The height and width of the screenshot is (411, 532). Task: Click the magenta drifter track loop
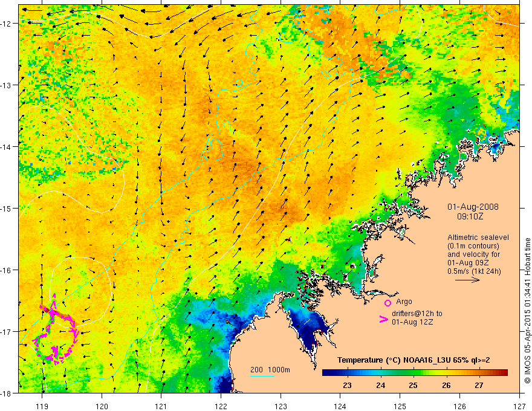pos(56,331)
